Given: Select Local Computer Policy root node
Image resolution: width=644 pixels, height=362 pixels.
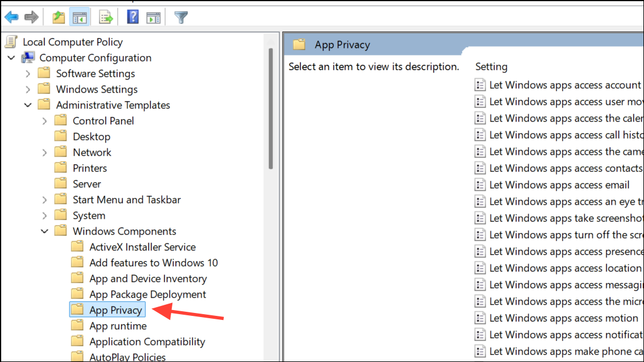Looking at the screenshot, I should tap(72, 42).
